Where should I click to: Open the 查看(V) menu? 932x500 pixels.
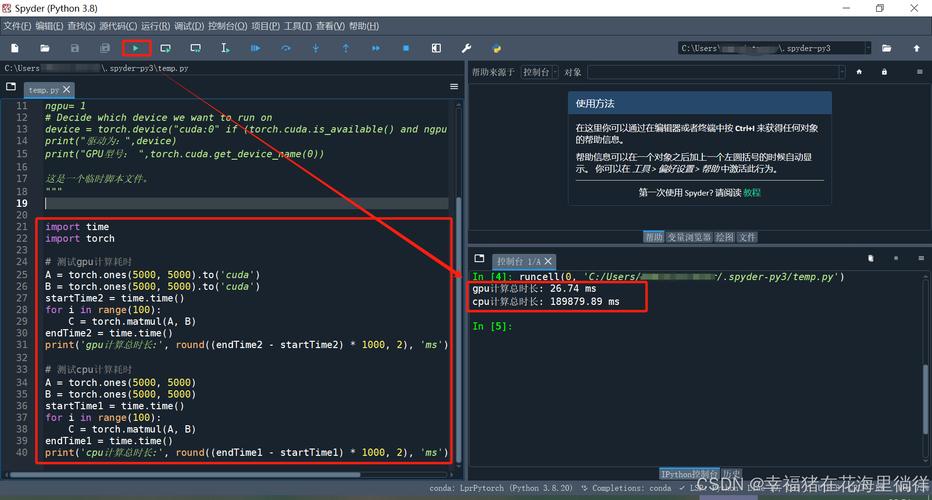tap(330, 26)
